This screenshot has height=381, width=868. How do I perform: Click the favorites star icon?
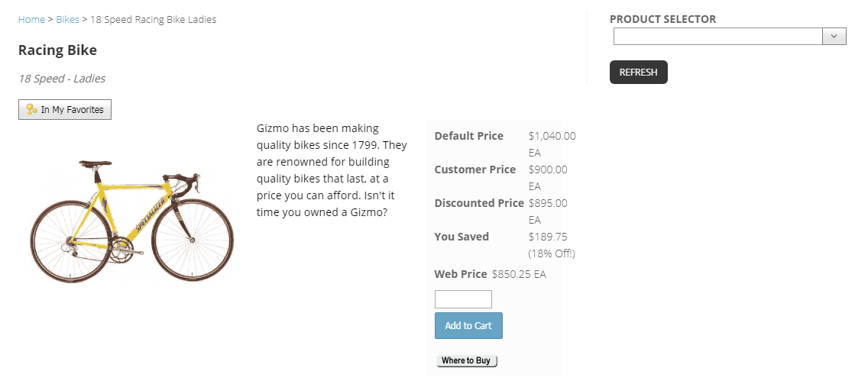(32, 110)
